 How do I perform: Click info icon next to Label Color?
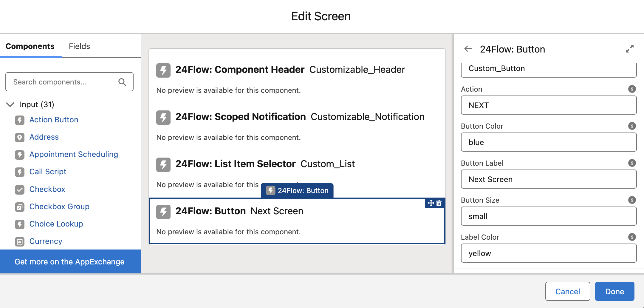(632, 237)
